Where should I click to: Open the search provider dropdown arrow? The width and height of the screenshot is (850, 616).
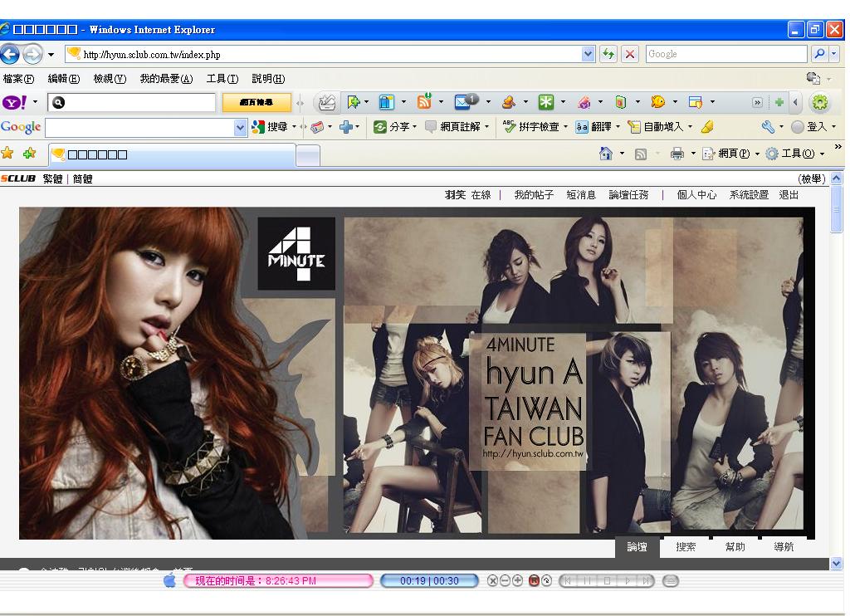coord(834,54)
